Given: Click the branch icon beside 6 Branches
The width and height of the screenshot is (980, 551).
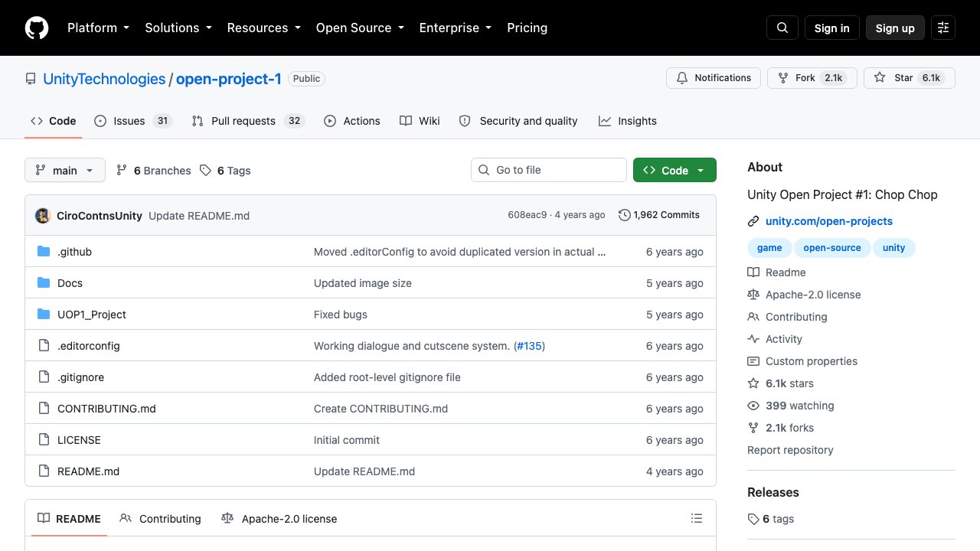Looking at the screenshot, I should 122,170.
